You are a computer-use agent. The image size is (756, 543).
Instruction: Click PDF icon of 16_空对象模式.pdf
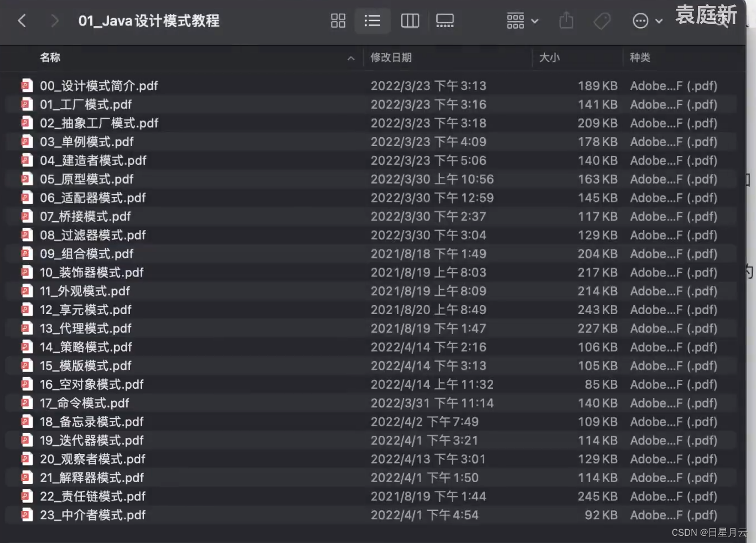[x=27, y=384]
